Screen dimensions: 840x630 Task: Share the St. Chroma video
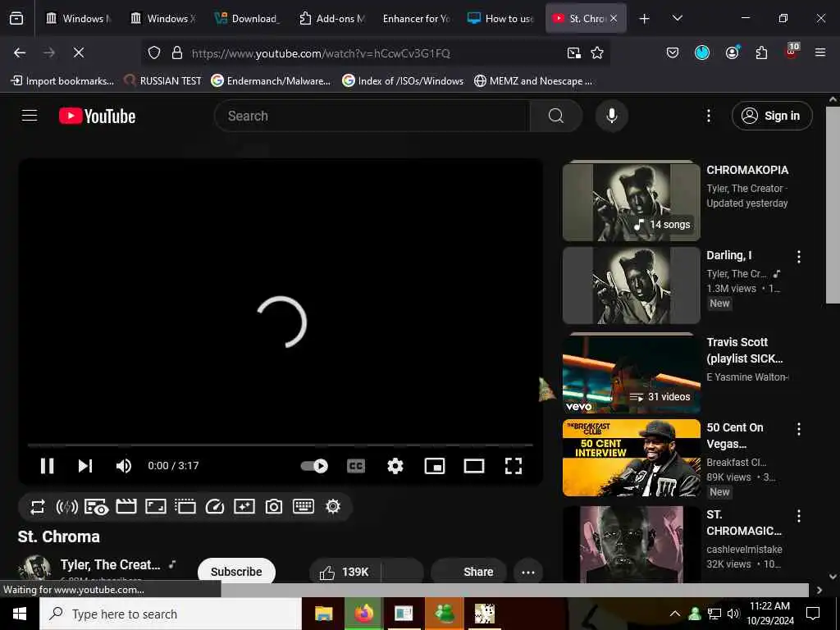pos(469,572)
